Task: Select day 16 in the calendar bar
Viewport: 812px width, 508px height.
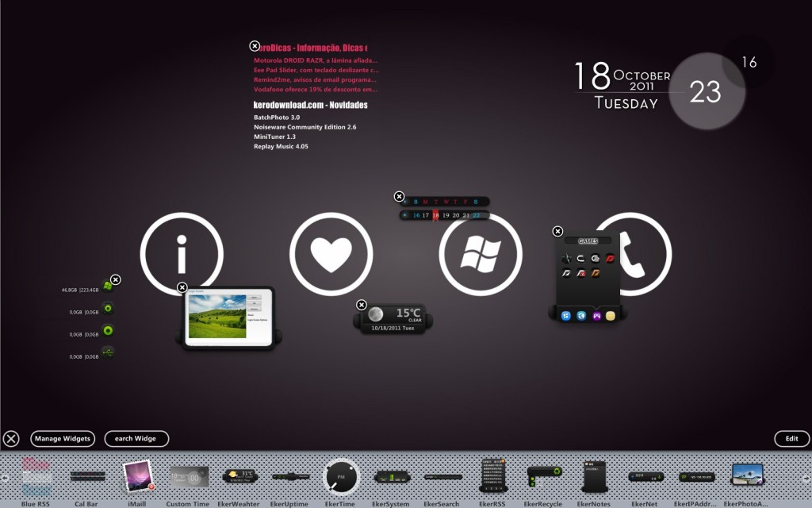Action: pos(416,215)
